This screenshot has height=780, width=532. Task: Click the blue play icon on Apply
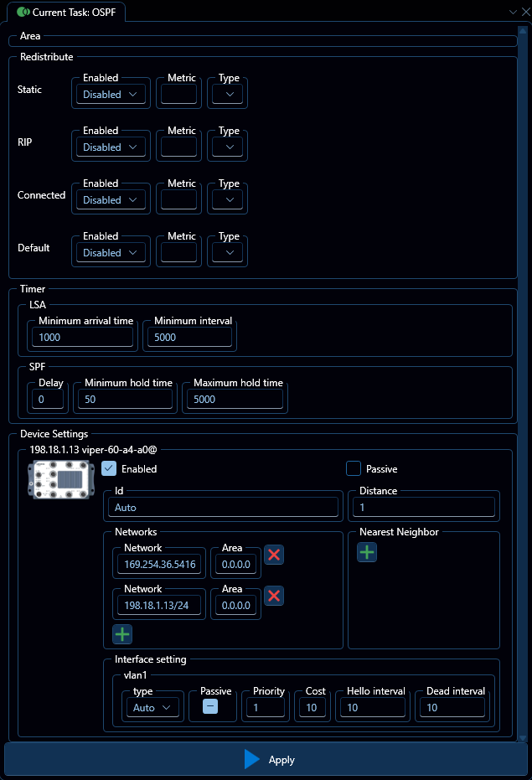(252, 759)
